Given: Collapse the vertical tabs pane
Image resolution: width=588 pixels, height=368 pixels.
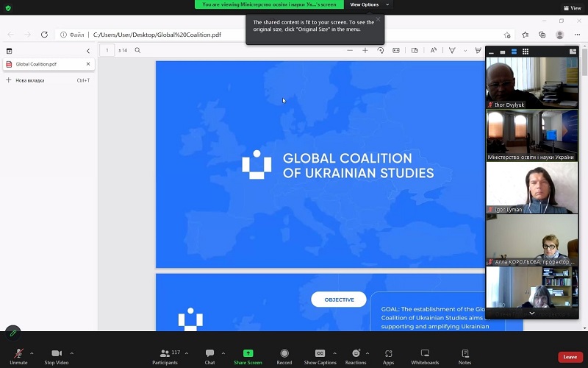Looking at the screenshot, I should pyautogui.click(x=88, y=51).
